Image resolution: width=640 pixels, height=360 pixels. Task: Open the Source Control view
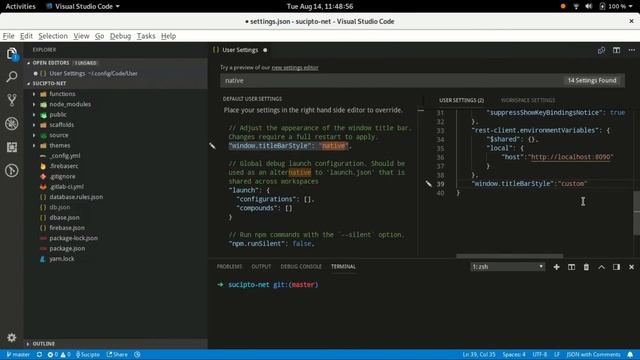12,100
